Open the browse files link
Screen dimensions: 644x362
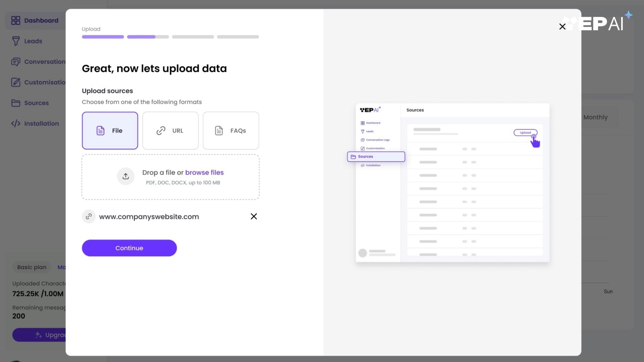click(x=204, y=173)
